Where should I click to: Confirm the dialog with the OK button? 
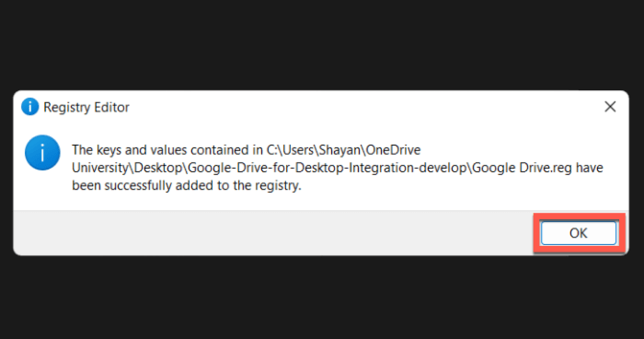tap(579, 233)
